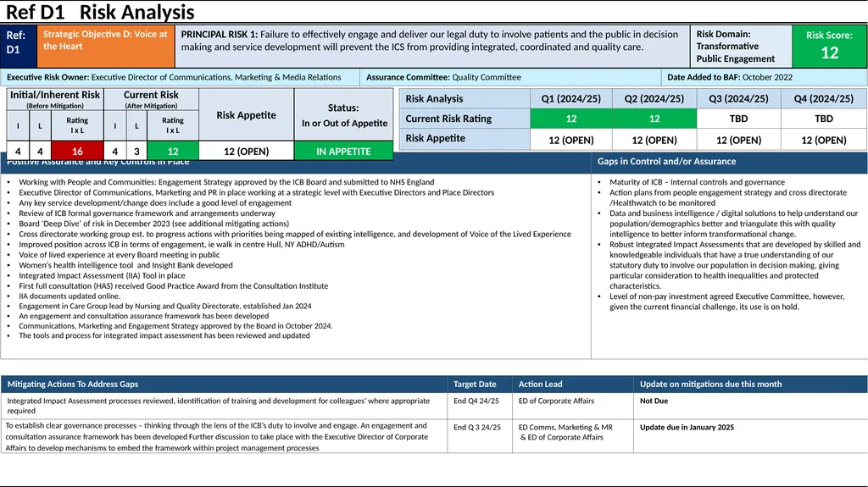868x487 pixels.
Task: Select the red rating cell showing 16
Action: [x=77, y=151]
